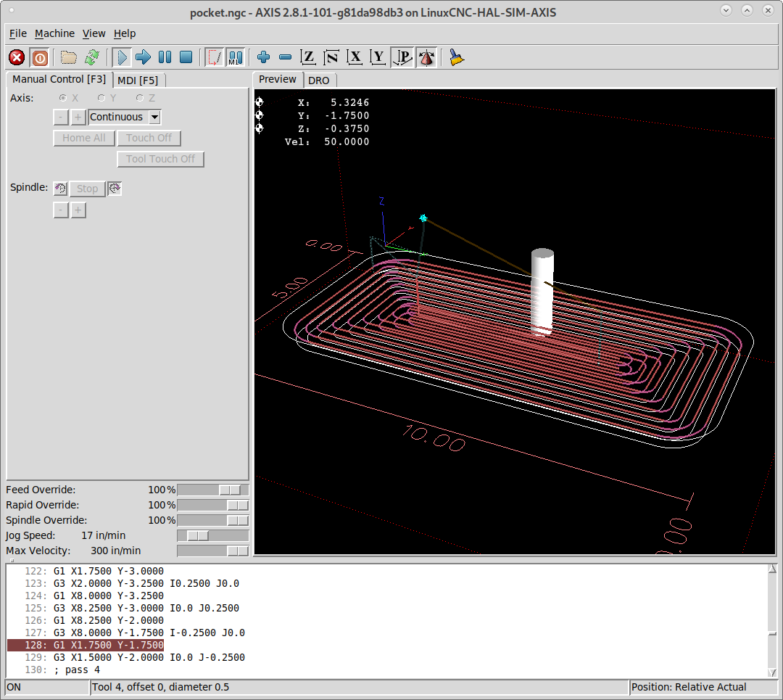Open the View menu

(94, 33)
